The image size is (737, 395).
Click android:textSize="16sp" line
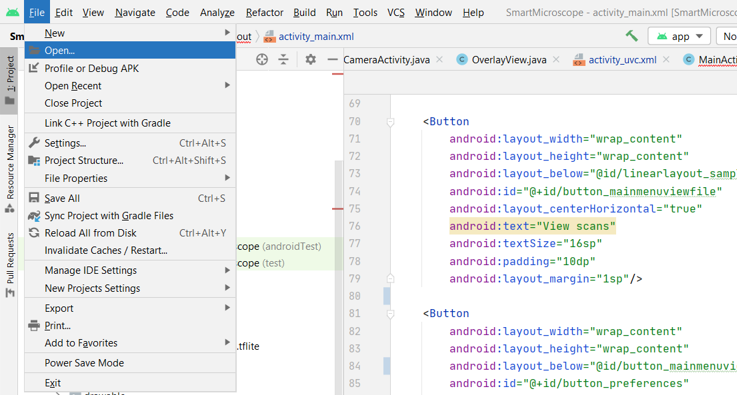[x=525, y=244]
